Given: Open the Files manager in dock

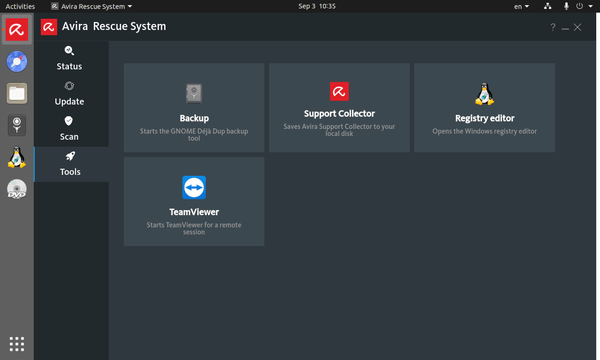Looking at the screenshot, I should [x=17, y=93].
